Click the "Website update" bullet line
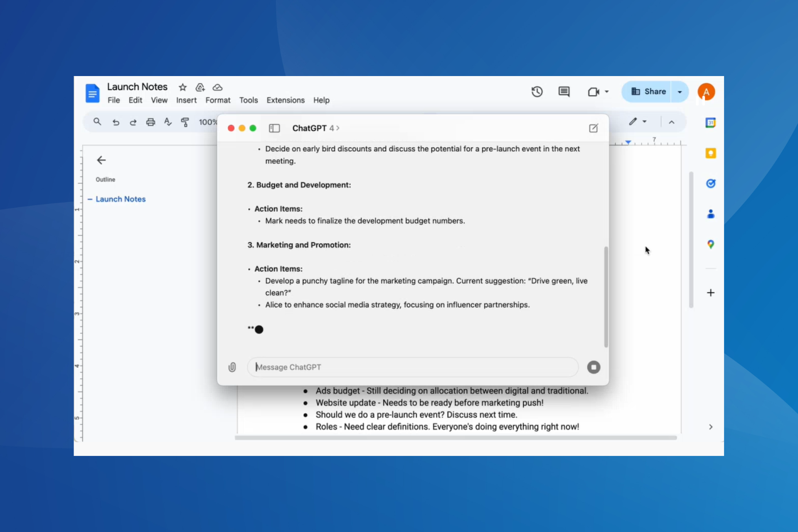Viewport: 798px width, 532px height. [x=429, y=403]
